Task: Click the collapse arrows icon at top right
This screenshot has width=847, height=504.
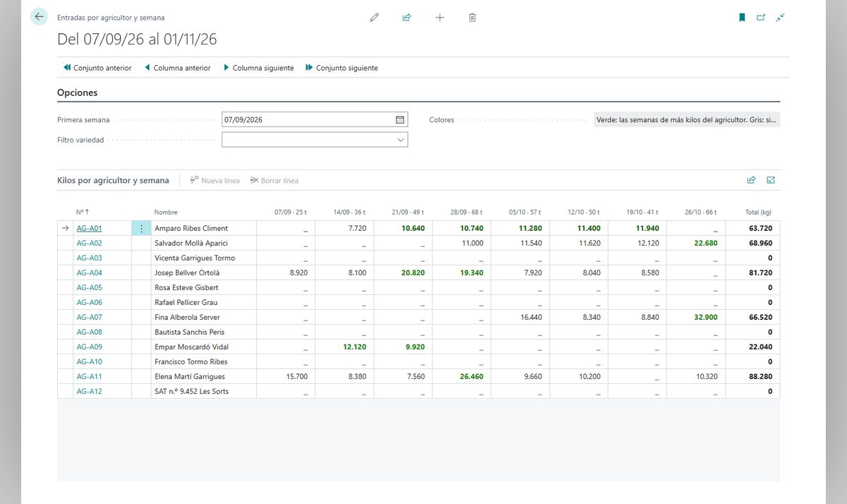Action: click(x=780, y=18)
